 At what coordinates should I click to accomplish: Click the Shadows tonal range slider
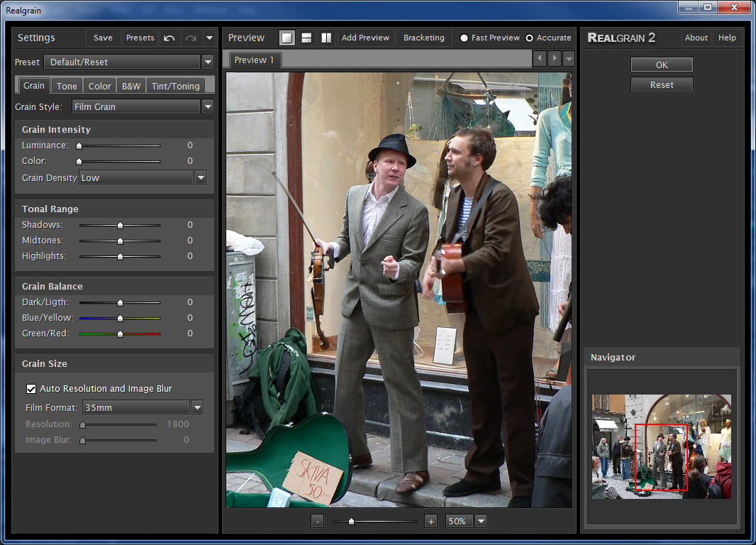tap(120, 225)
